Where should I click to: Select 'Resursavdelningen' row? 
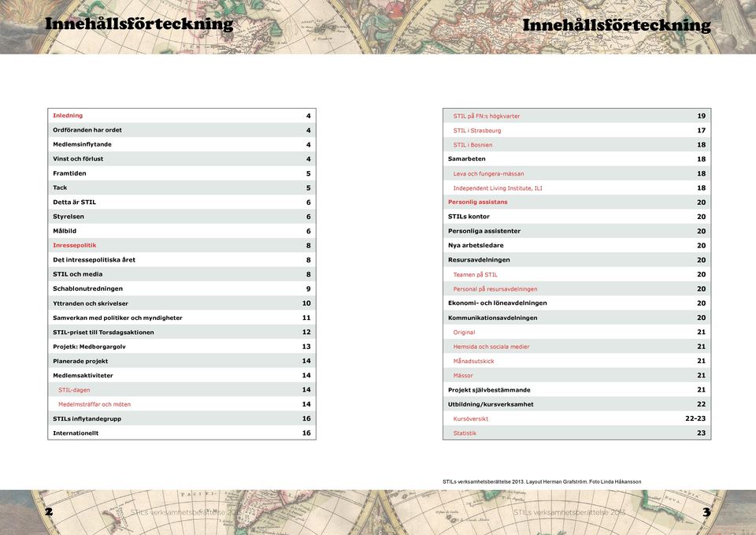point(577,260)
